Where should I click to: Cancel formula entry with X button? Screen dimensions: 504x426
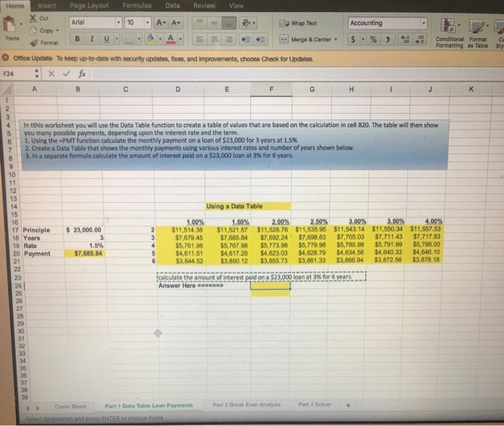pyautogui.click(x=51, y=74)
